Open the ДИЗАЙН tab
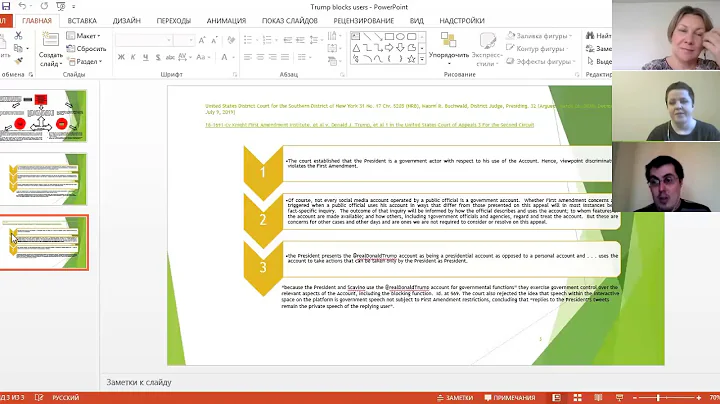720x404 pixels. [x=127, y=21]
